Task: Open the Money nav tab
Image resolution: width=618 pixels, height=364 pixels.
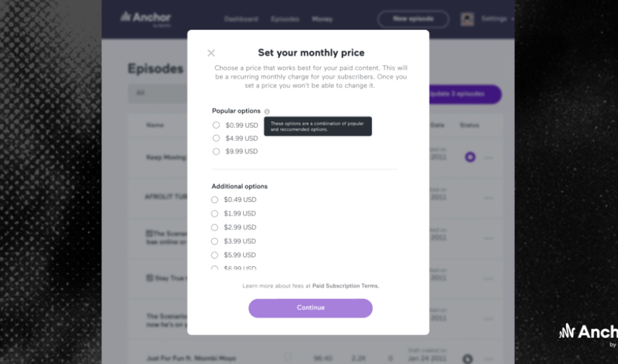Action: (322, 19)
